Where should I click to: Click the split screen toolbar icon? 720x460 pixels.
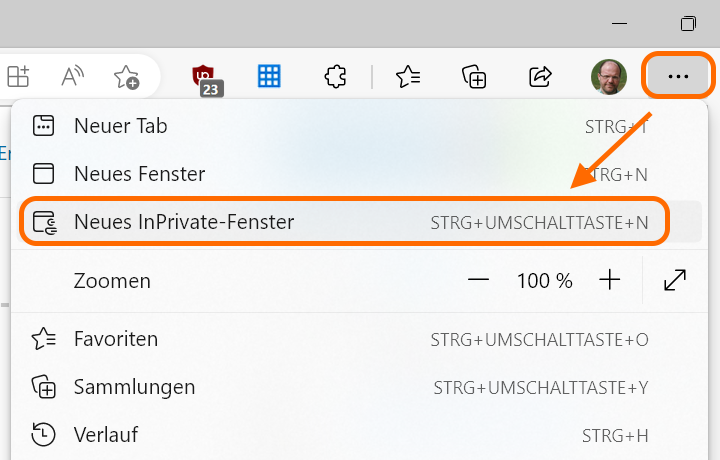tap(18, 76)
